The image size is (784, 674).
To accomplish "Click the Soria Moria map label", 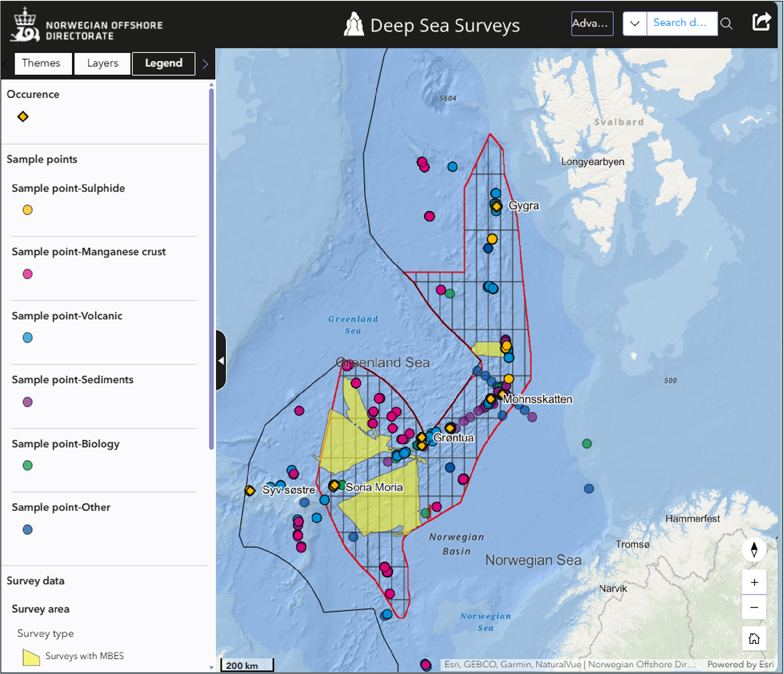I will [x=374, y=487].
